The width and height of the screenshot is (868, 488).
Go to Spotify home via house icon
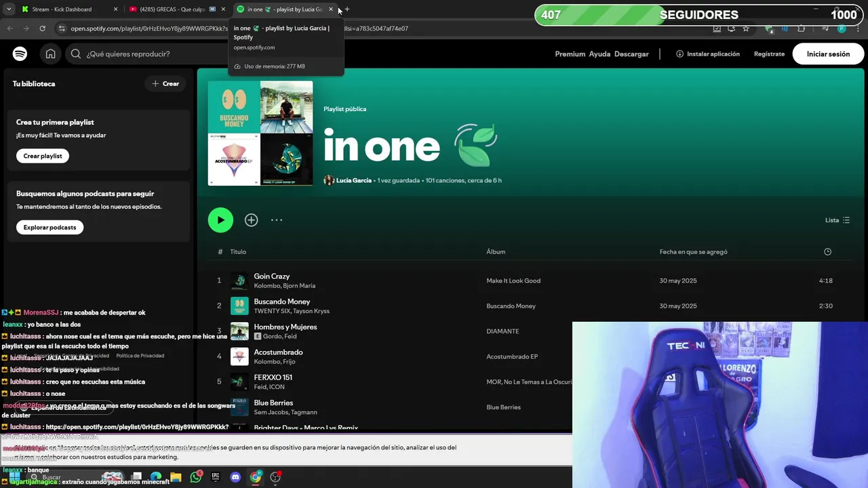51,54
